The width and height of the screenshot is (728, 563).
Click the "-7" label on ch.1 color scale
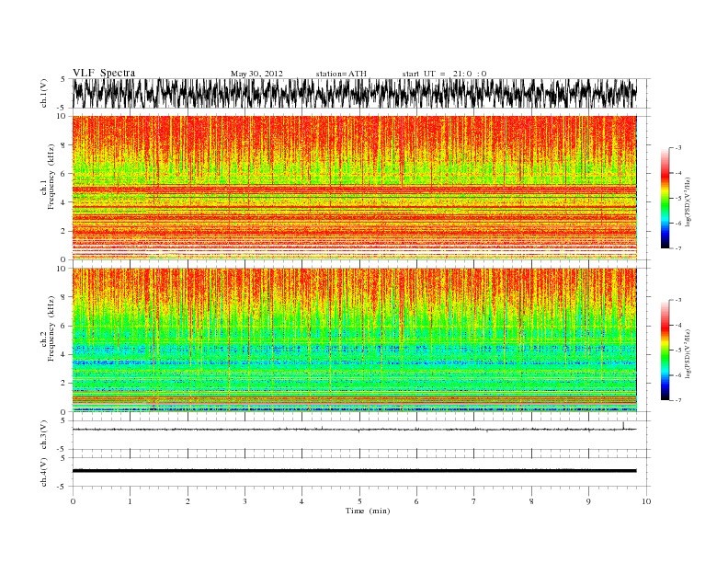[677, 248]
